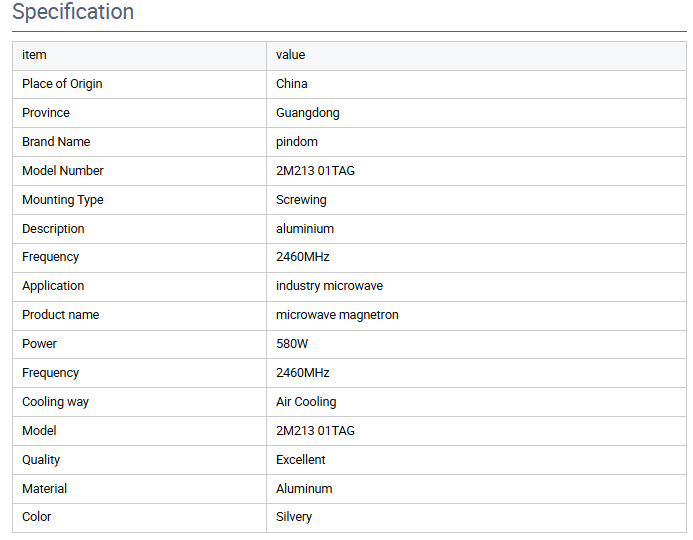Select the "580W" power value
This screenshot has width=693, height=540.
pos(292,344)
